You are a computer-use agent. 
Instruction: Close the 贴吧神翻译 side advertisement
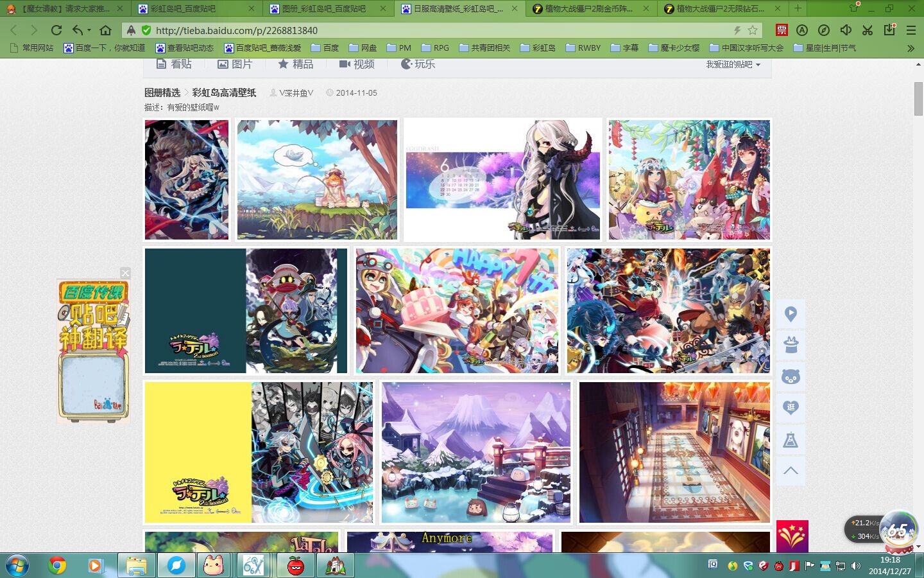125,273
